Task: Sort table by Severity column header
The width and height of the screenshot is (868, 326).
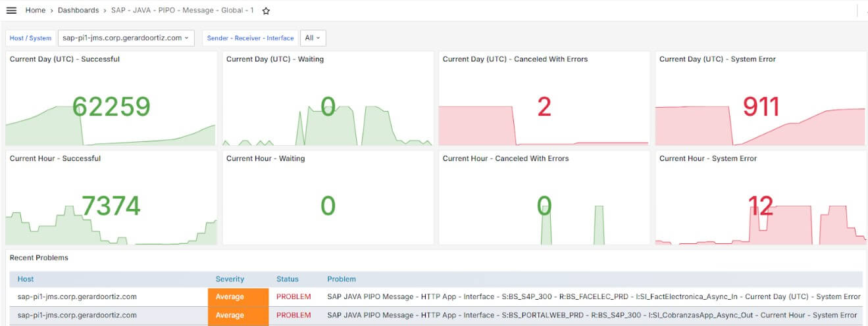Action: [x=230, y=279]
